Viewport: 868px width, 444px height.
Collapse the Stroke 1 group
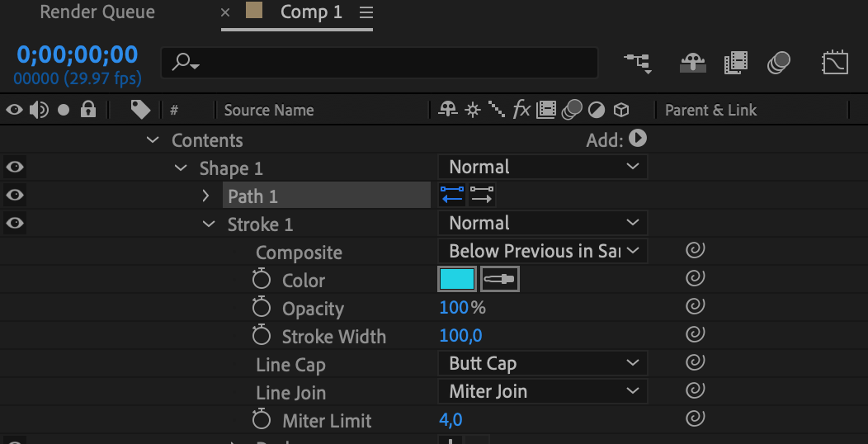[x=209, y=224]
